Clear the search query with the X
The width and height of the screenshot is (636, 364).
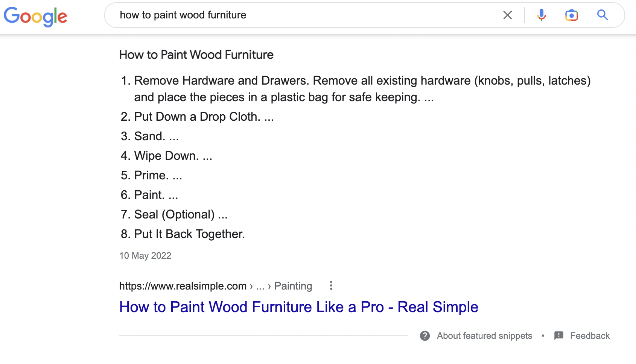(507, 15)
